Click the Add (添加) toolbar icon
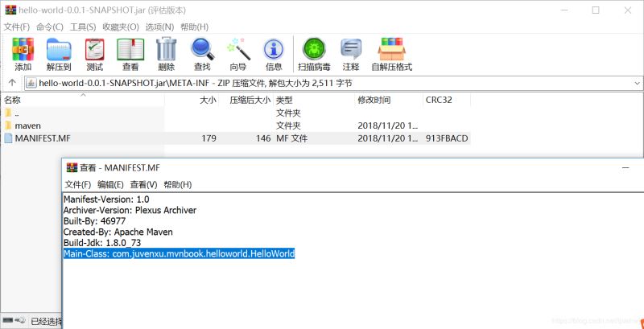 point(23,49)
